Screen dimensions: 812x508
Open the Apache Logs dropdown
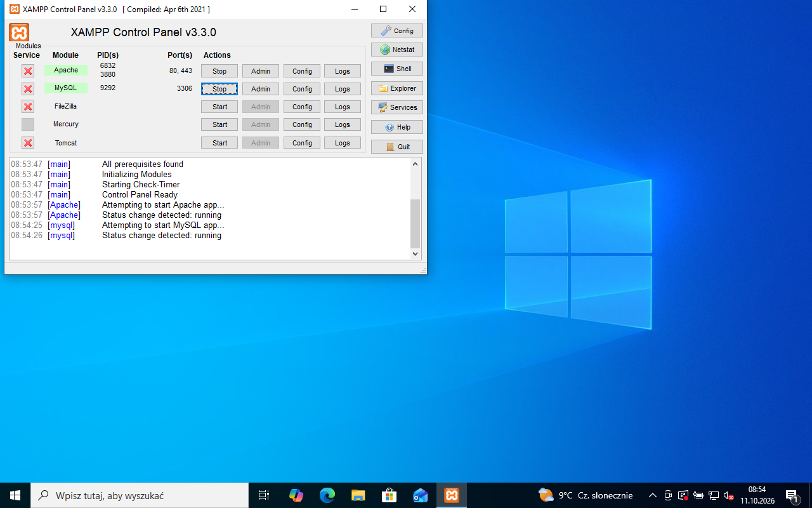343,71
